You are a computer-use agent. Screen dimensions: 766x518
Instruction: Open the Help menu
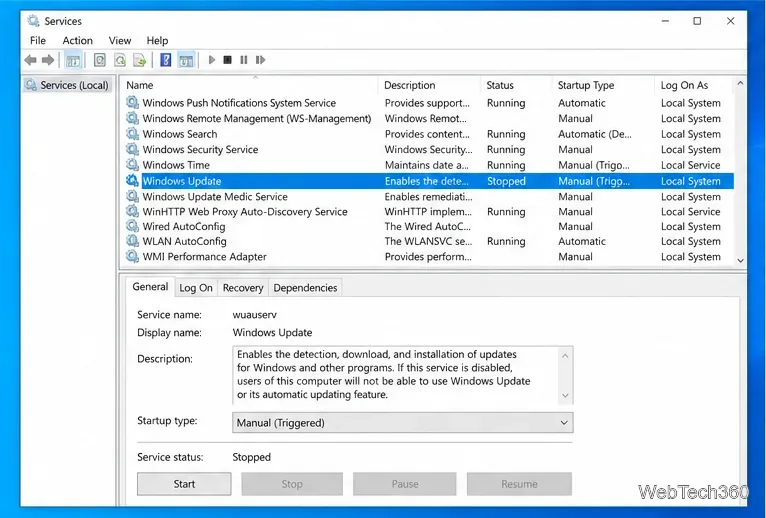(x=157, y=41)
